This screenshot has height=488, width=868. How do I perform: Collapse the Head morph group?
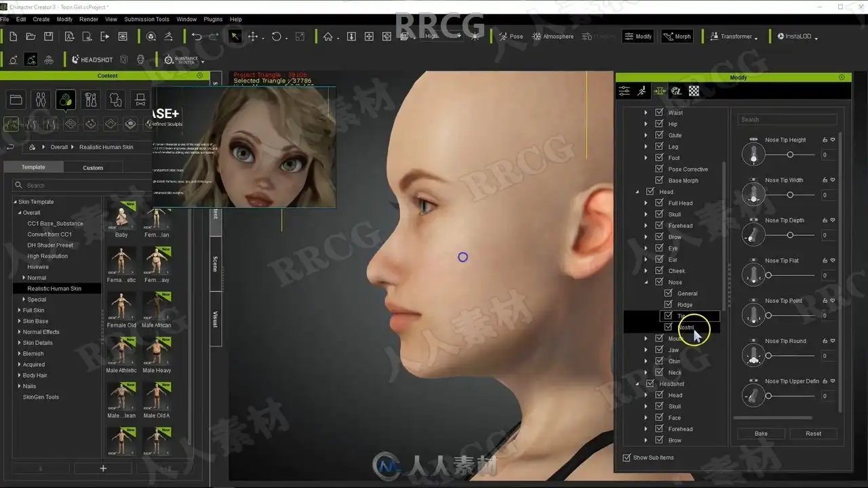tap(637, 192)
